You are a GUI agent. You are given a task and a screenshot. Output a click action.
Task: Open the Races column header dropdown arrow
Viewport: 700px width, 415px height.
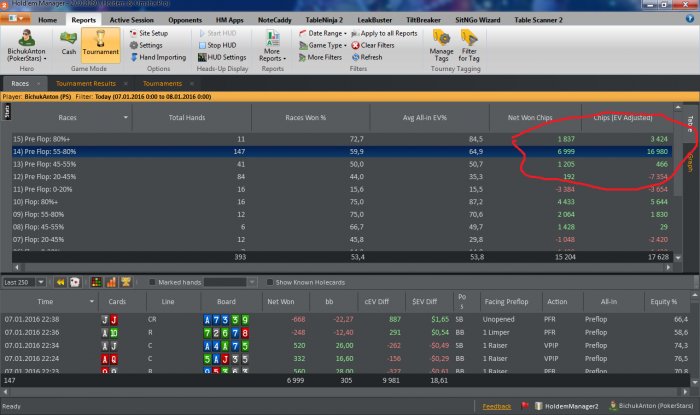pos(125,117)
